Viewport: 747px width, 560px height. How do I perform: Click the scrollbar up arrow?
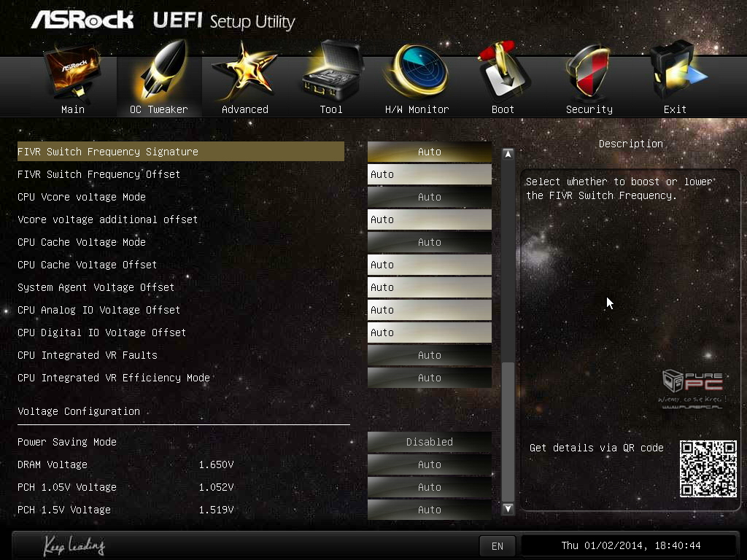point(508,154)
